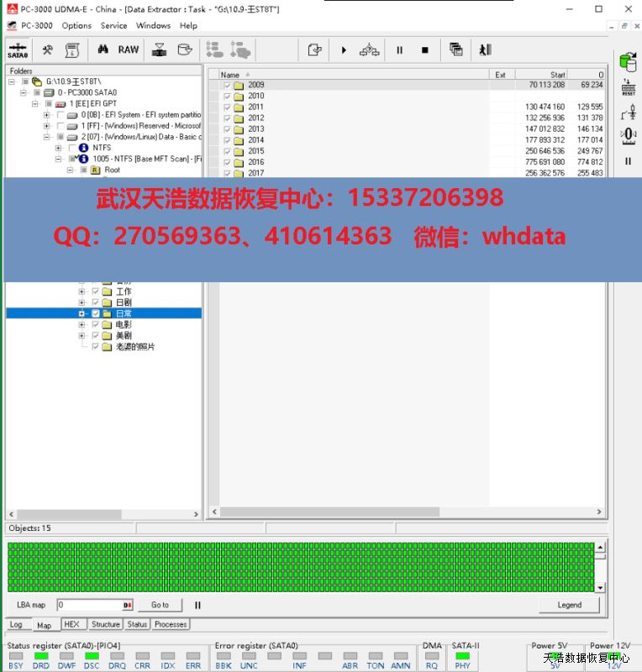Image resolution: width=642 pixels, height=672 pixels.
Task: Expand the 美剧 folder in tree
Action: click(82, 335)
